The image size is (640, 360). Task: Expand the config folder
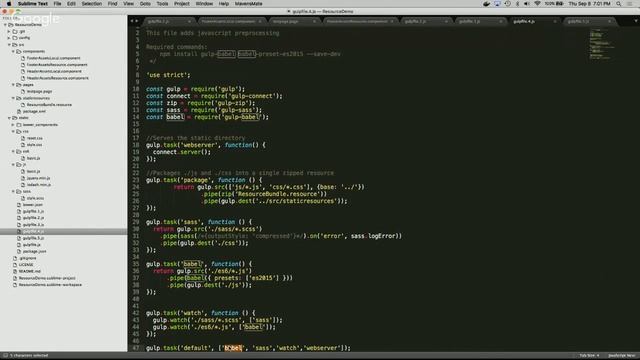click(x=9, y=38)
